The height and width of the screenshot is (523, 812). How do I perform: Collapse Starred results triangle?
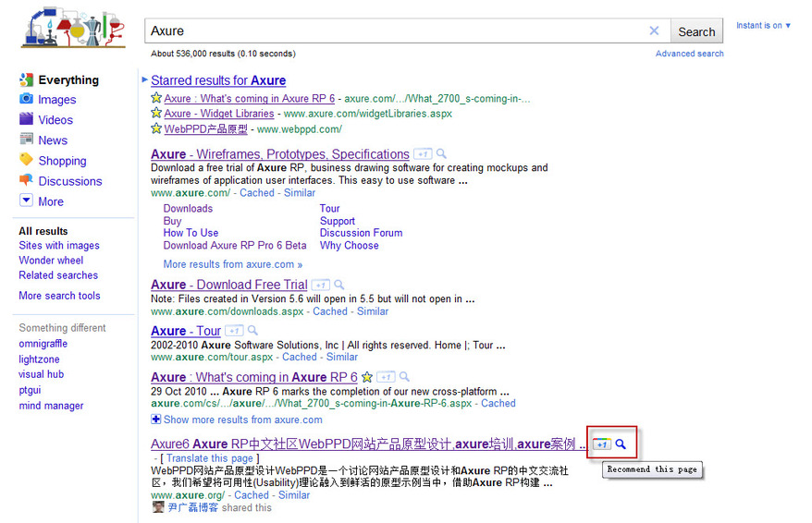pos(145,79)
